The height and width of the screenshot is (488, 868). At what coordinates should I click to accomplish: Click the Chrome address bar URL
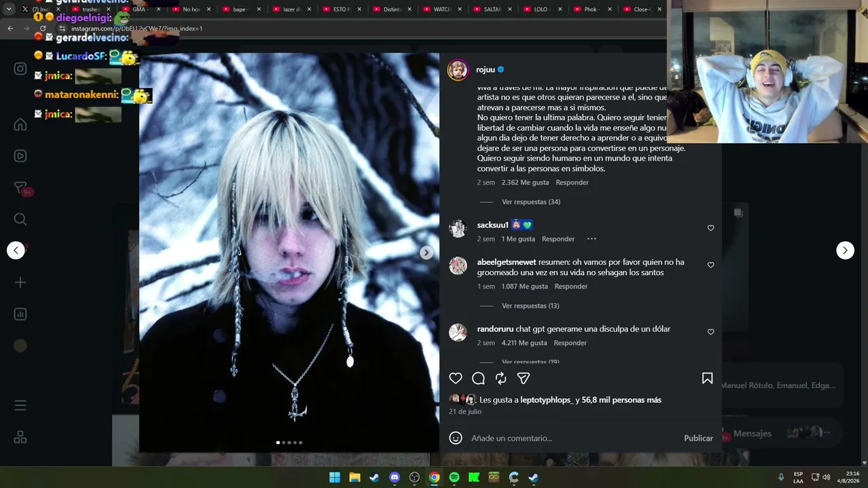[x=136, y=28]
